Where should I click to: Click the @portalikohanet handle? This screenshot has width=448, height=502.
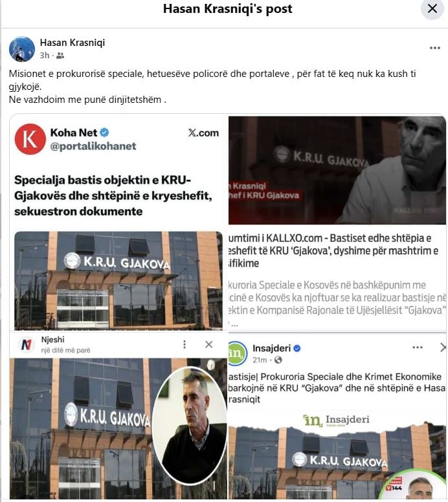[93, 146]
